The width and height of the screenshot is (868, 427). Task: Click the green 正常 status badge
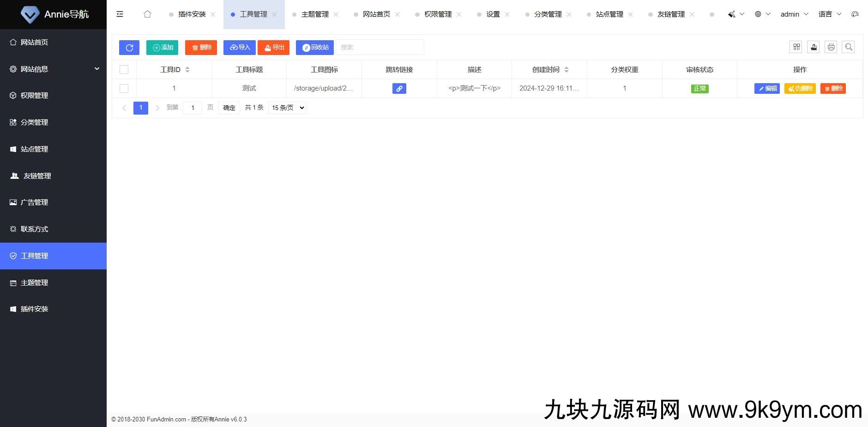[x=699, y=88]
